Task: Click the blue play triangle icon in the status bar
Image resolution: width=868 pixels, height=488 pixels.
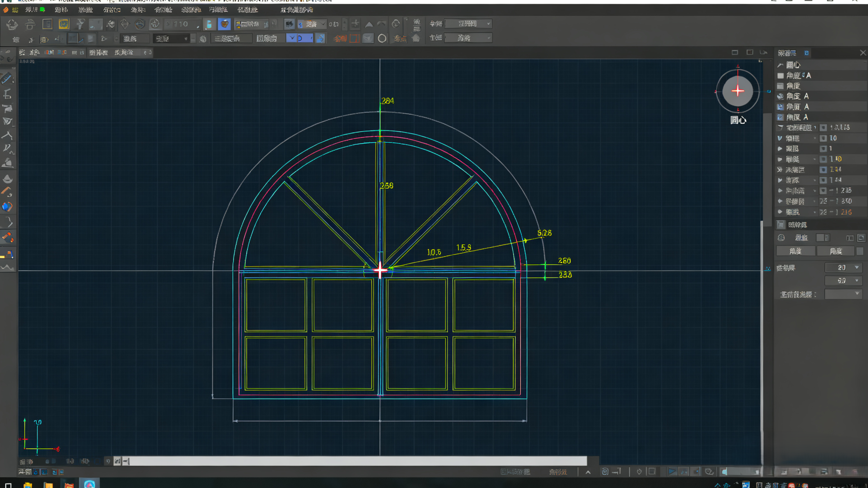Action: 672,471
